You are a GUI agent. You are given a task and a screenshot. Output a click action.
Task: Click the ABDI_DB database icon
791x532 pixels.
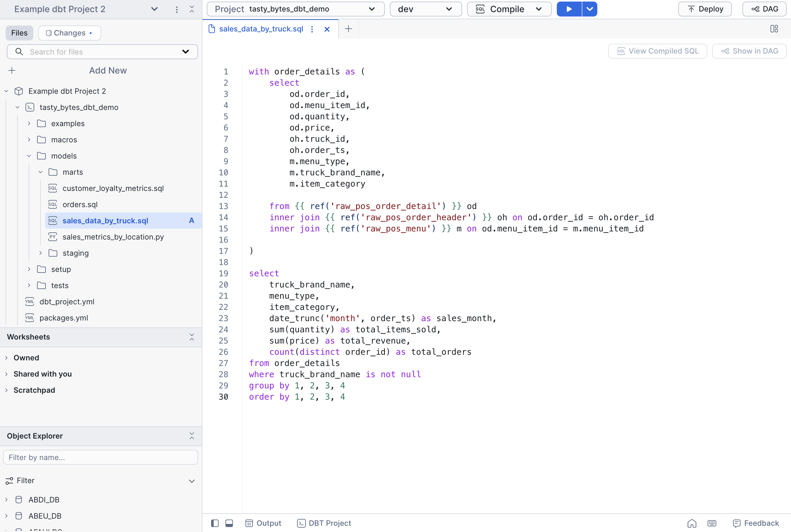pyautogui.click(x=19, y=500)
